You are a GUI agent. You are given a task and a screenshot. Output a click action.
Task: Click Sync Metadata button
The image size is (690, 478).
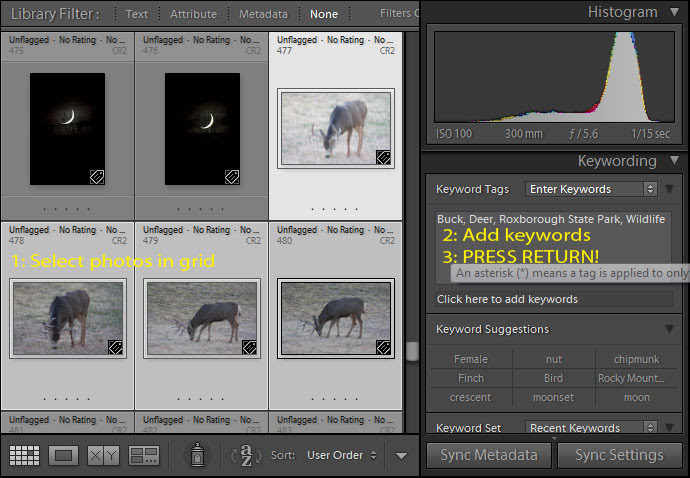pyautogui.click(x=488, y=455)
